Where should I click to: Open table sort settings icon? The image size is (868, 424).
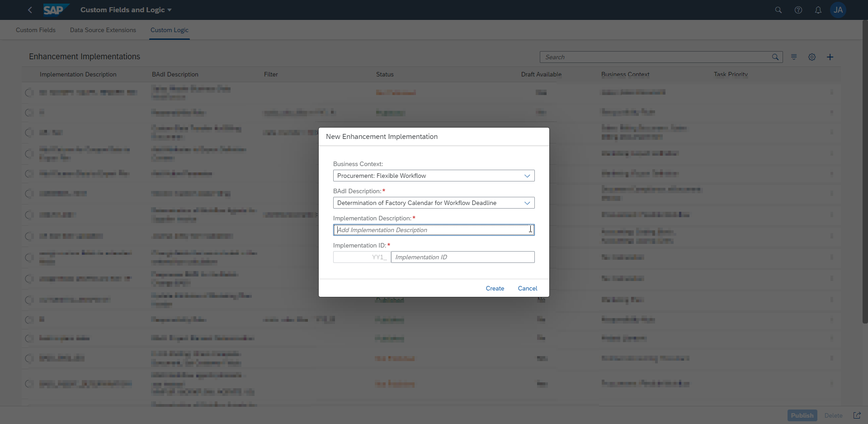794,57
